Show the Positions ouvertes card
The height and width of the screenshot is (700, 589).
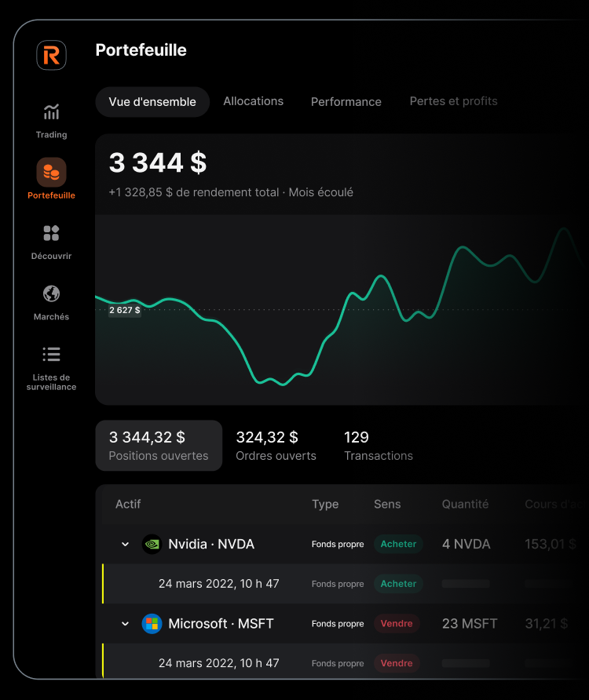point(159,446)
